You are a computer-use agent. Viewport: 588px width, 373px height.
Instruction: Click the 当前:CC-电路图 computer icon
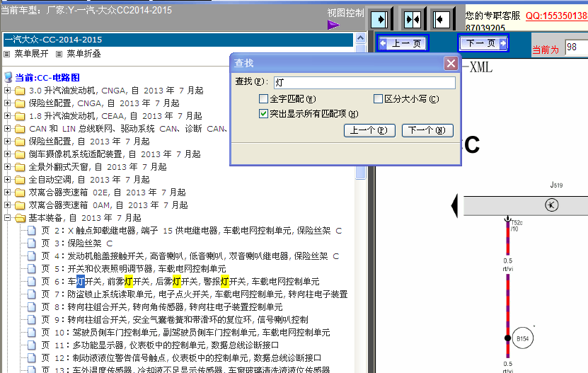pyautogui.click(x=8, y=78)
